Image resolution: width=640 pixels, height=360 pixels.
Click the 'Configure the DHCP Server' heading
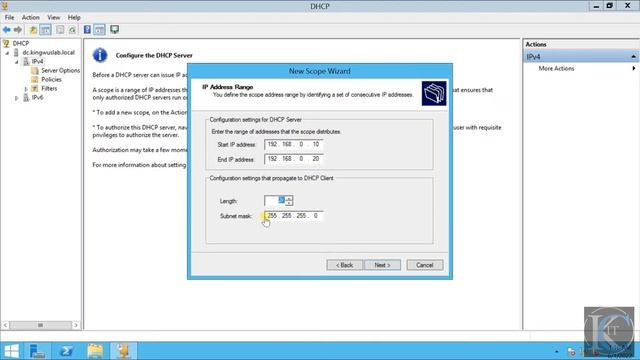coord(154,56)
